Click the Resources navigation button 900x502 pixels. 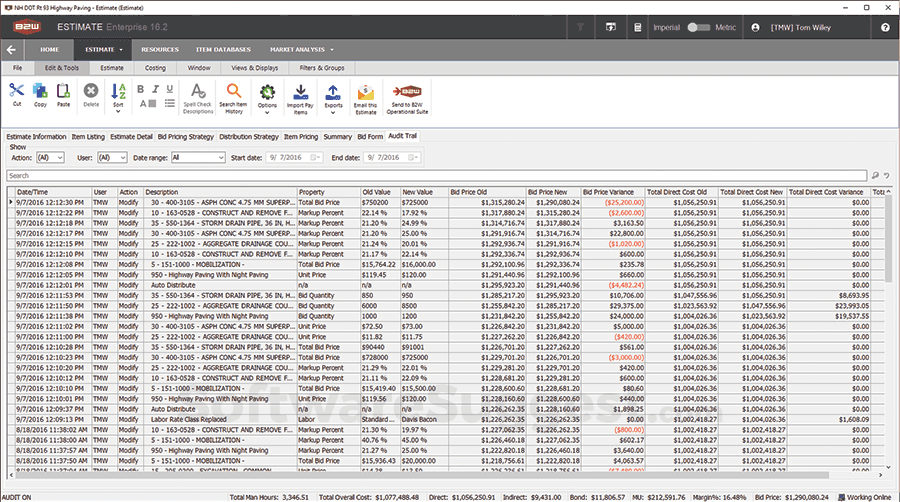point(160,49)
